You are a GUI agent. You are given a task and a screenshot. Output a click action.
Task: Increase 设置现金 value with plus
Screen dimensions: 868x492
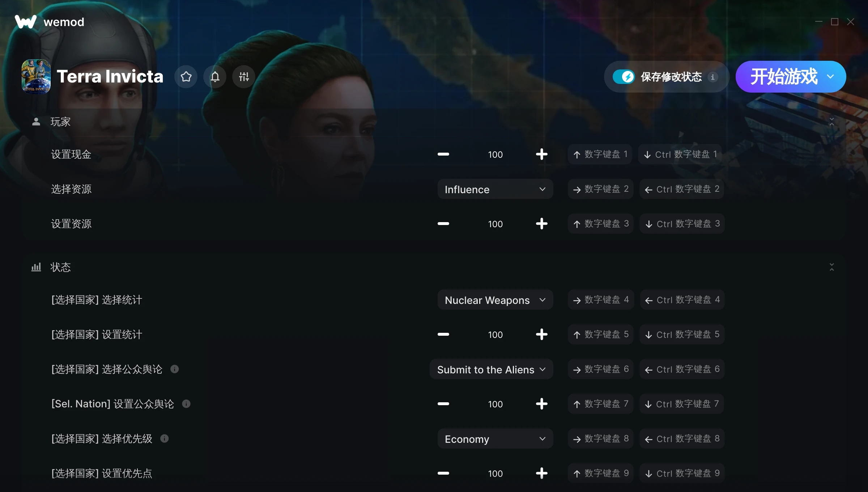[x=541, y=154]
